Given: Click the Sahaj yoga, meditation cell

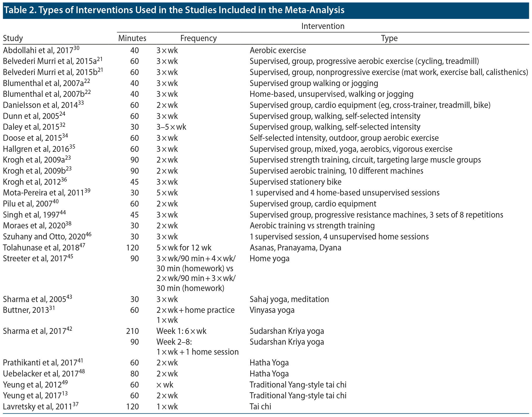Looking at the screenshot, I should (289, 299).
